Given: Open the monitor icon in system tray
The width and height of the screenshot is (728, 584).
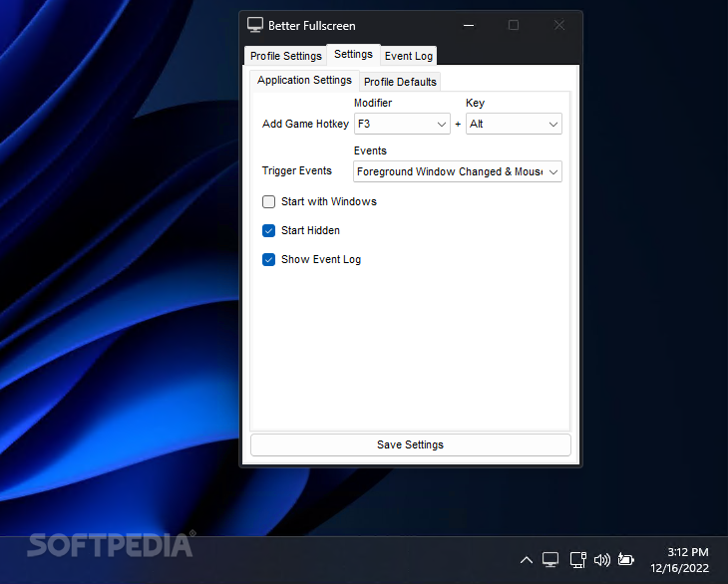Looking at the screenshot, I should pos(550,560).
